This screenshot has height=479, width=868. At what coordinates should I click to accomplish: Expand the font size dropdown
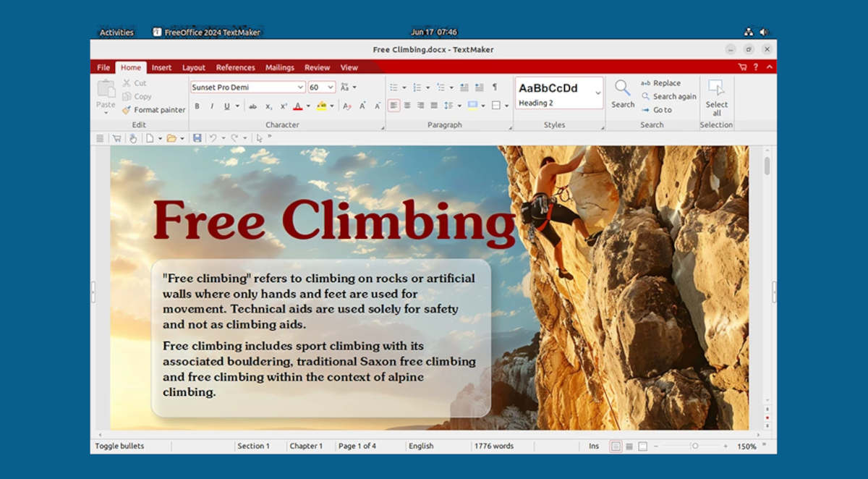coord(330,86)
